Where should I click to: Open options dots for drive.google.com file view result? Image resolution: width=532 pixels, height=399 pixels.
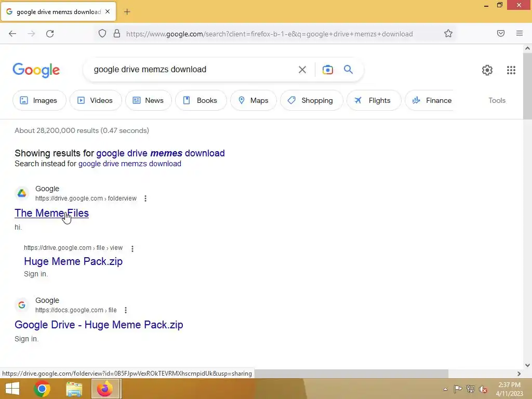(x=132, y=249)
